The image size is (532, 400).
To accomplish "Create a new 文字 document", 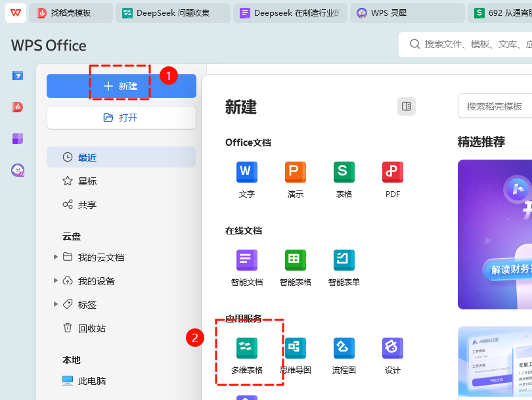I will (x=247, y=180).
